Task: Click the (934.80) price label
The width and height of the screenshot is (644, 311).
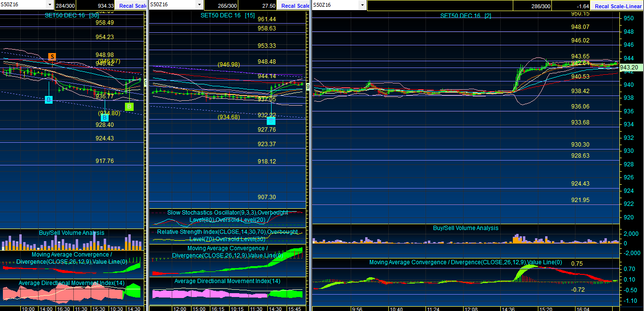Action: point(109,113)
